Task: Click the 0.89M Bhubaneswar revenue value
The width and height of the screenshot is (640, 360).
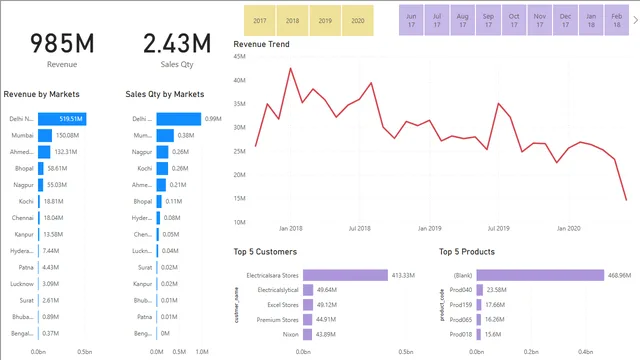Action: point(51,317)
